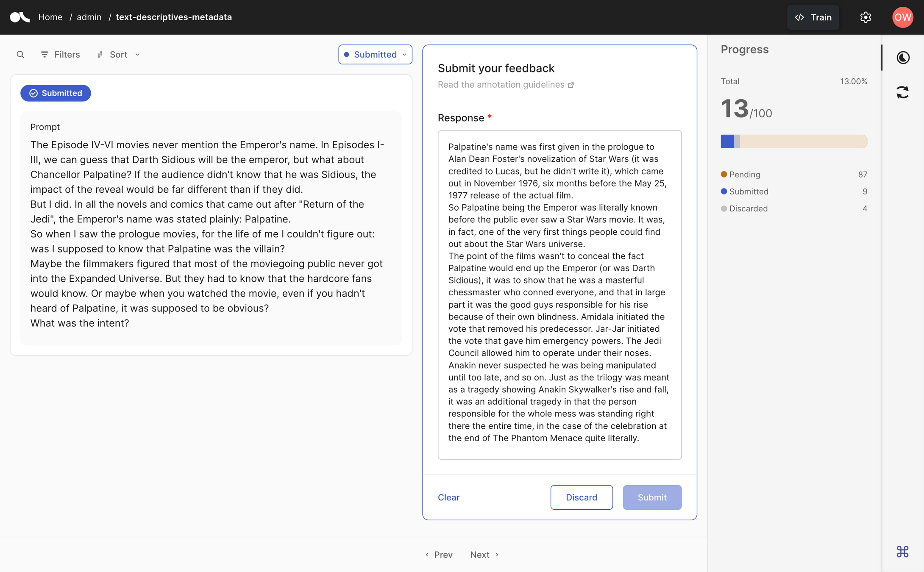Open admin breadcrumb link
Image resolution: width=924 pixels, height=572 pixels.
pyautogui.click(x=89, y=17)
